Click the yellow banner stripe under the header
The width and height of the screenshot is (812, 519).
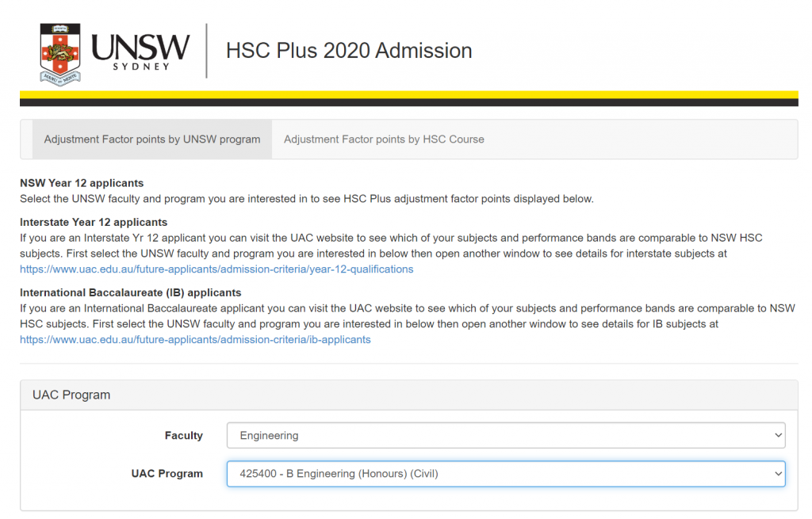[x=408, y=94]
